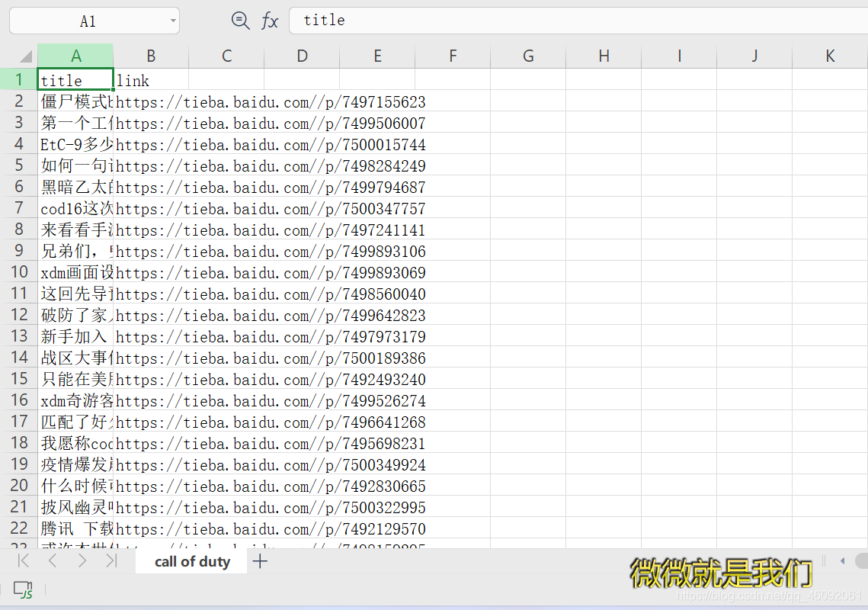Click the link ending 7499893106
This screenshot has height=610, width=868.
click(271, 251)
